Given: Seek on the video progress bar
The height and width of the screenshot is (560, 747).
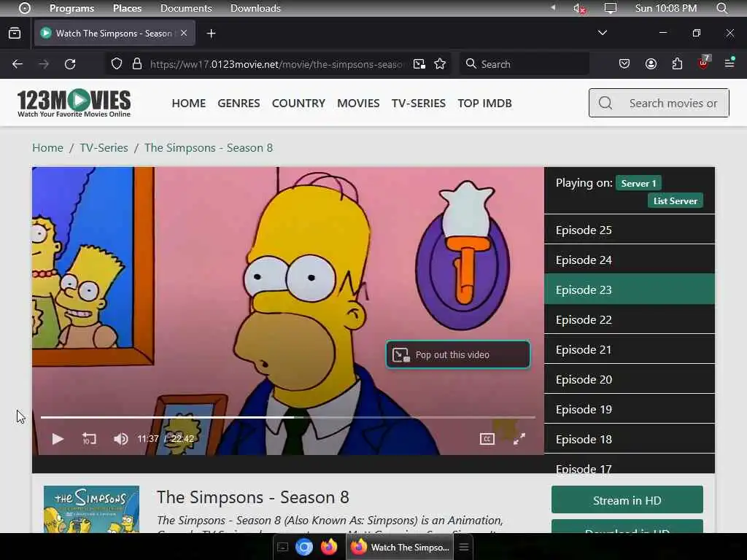Looking at the screenshot, I should 287,417.
